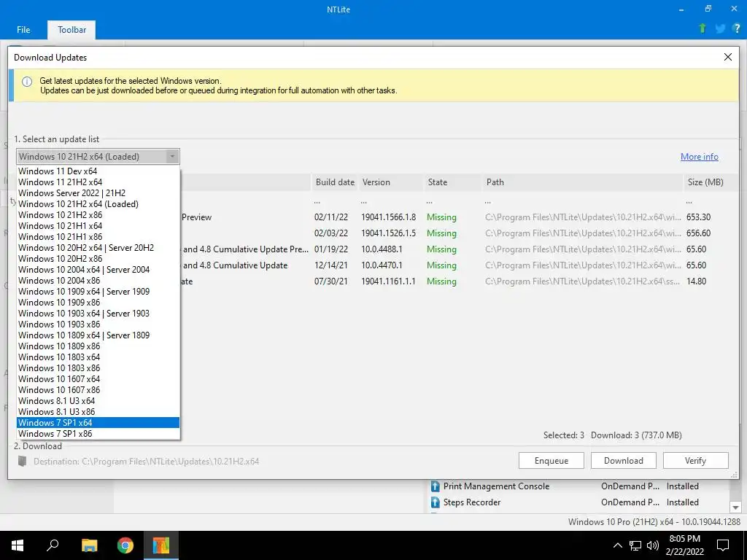Image resolution: width=747 pixels, height=560 pixels.
Task: Click the Verify button
Action: [x=695, y=461]
